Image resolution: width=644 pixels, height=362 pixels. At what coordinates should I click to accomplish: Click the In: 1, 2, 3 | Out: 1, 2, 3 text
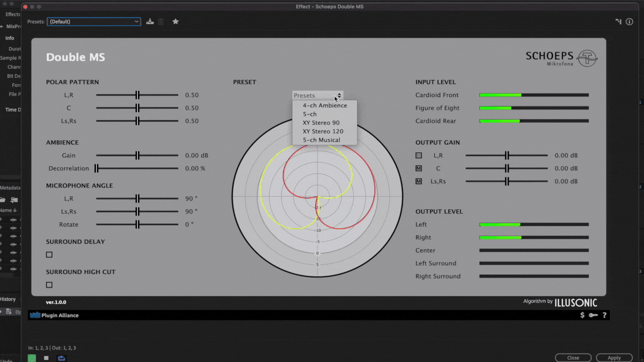tap(52, 348)
